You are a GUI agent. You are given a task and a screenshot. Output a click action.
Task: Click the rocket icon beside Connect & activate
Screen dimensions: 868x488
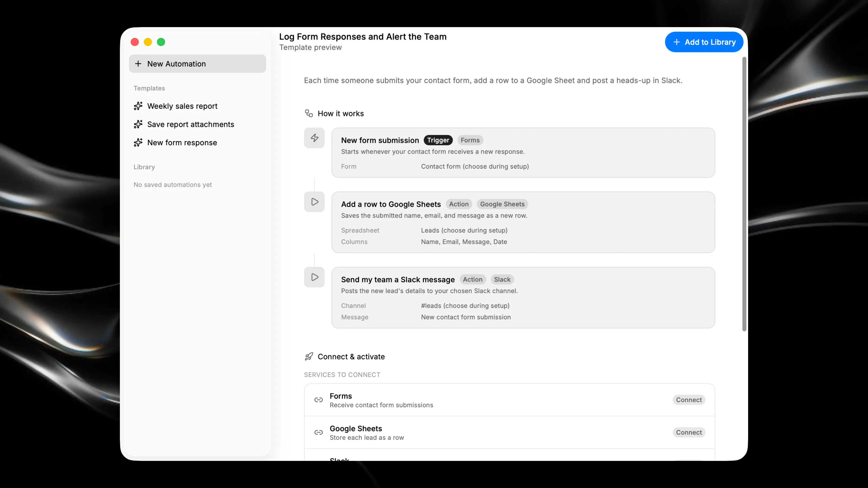pos(309,356)
